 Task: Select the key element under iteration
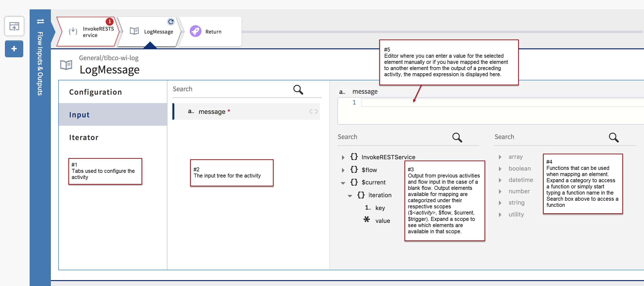(380, 208)
